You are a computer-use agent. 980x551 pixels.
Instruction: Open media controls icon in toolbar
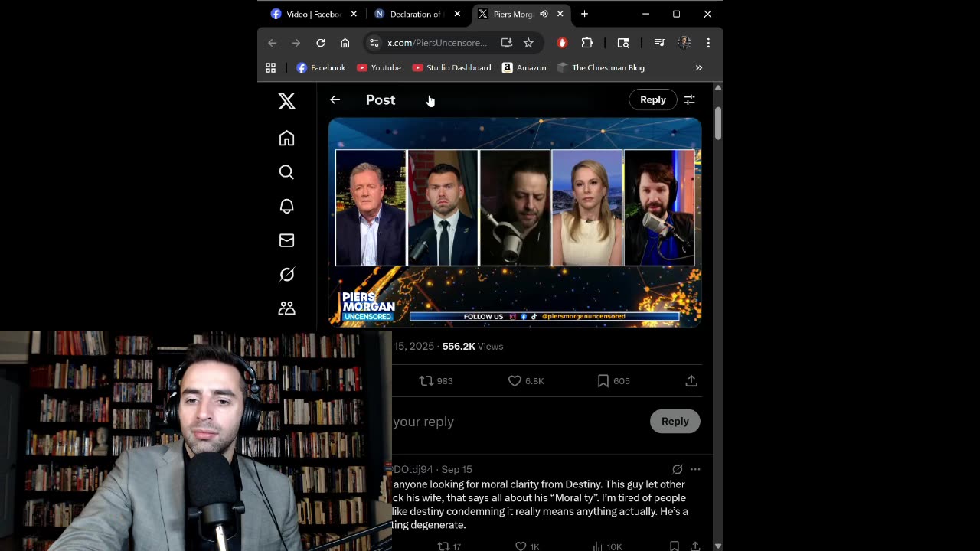tap(659, 43)
